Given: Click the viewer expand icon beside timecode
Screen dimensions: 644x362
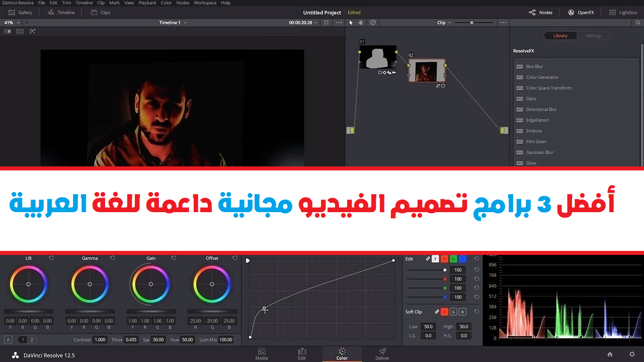Looking at the screenshot, I should pos(327,23).
